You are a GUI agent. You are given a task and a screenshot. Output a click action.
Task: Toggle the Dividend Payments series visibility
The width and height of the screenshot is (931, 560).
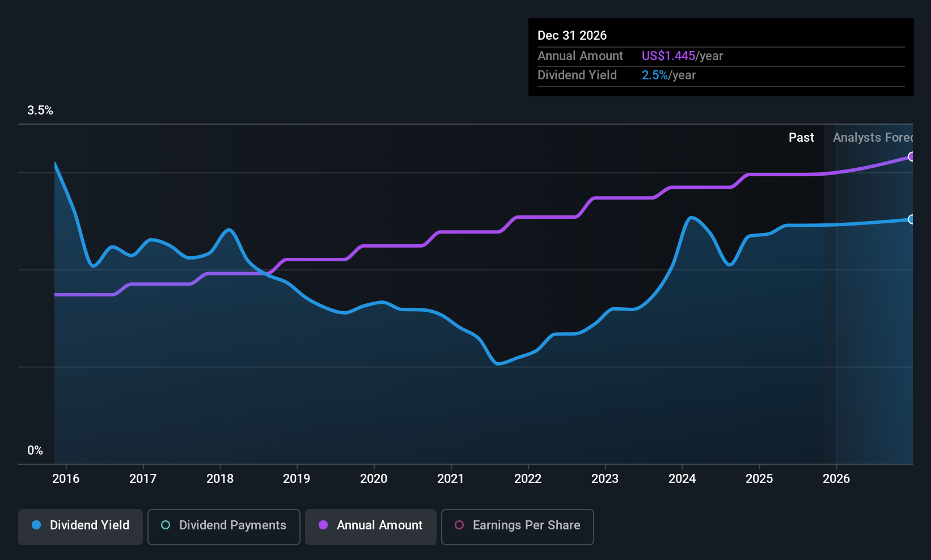pyautogui.click(x=223, y=527)
